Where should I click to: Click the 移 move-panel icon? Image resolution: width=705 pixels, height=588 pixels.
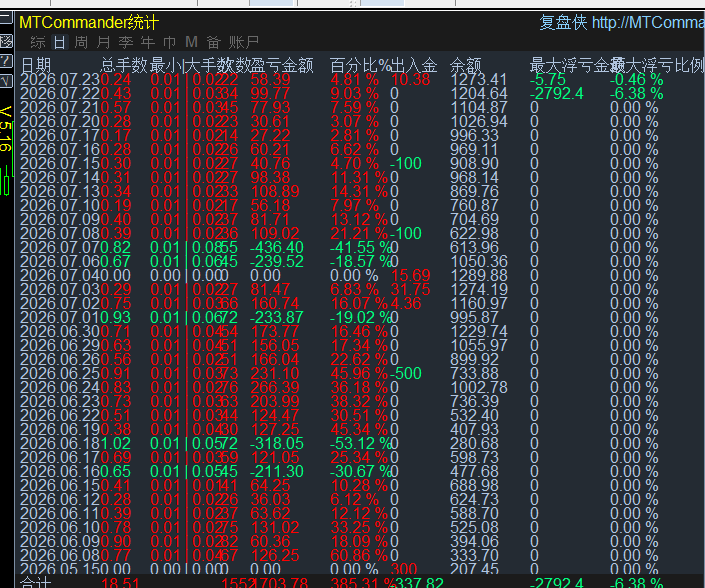coord(6,41)
